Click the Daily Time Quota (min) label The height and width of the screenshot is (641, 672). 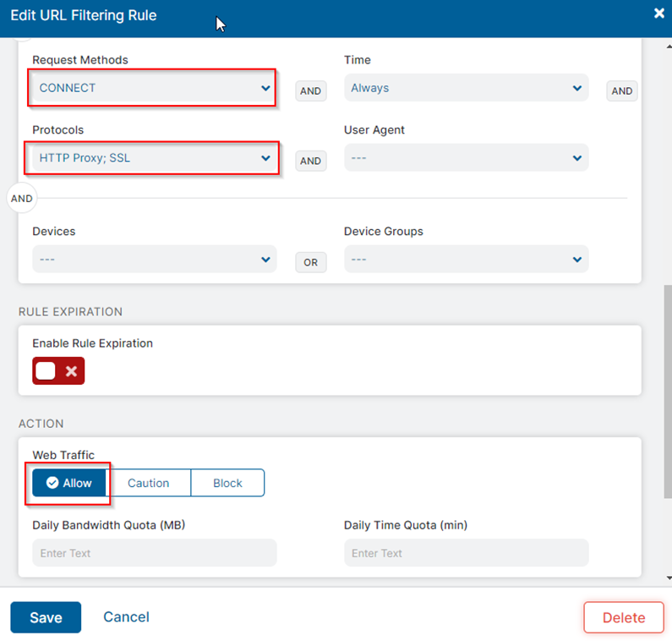click(x=406, y=525)
